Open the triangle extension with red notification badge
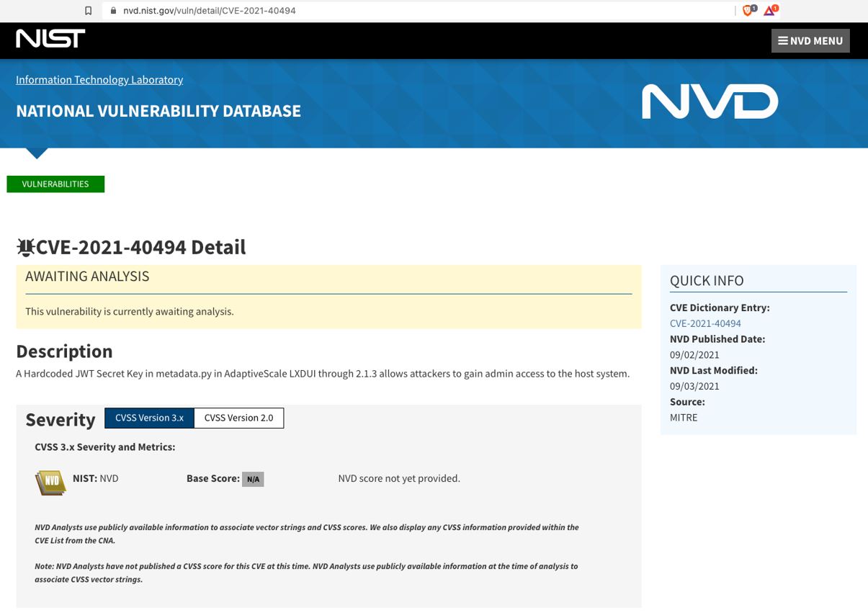This screenshot has width=868, height=615. pos(769,11)
